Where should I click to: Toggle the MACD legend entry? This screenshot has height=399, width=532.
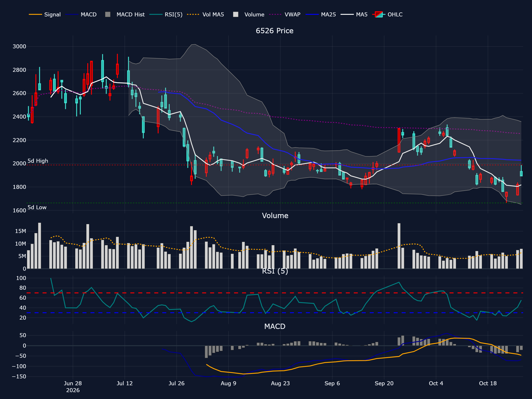point(81,14)
